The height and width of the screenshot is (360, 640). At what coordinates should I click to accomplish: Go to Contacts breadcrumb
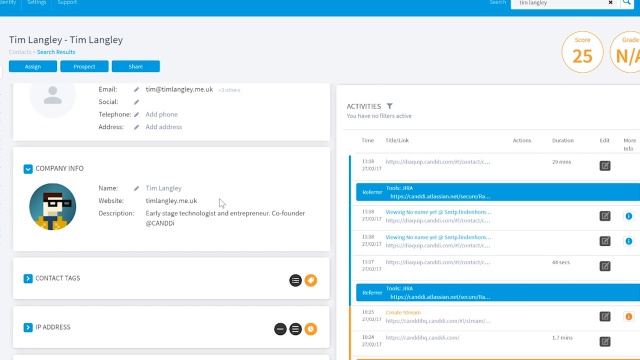20,52
